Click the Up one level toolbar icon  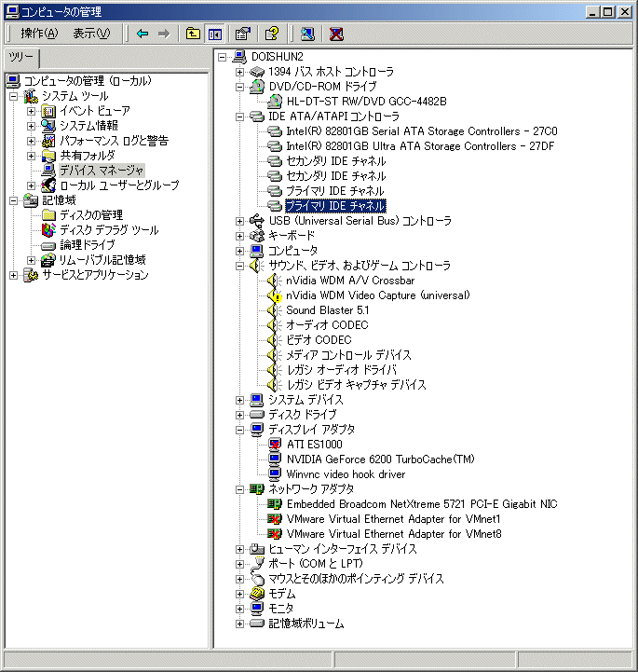pyautogui.click(x=193, y=34)
